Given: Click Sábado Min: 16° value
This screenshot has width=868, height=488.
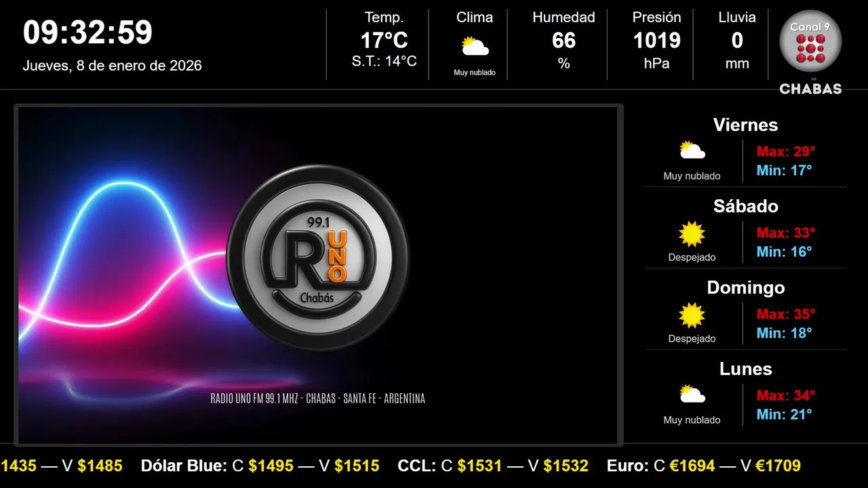Looking at the screenshot, I should [x=784, y=251].
